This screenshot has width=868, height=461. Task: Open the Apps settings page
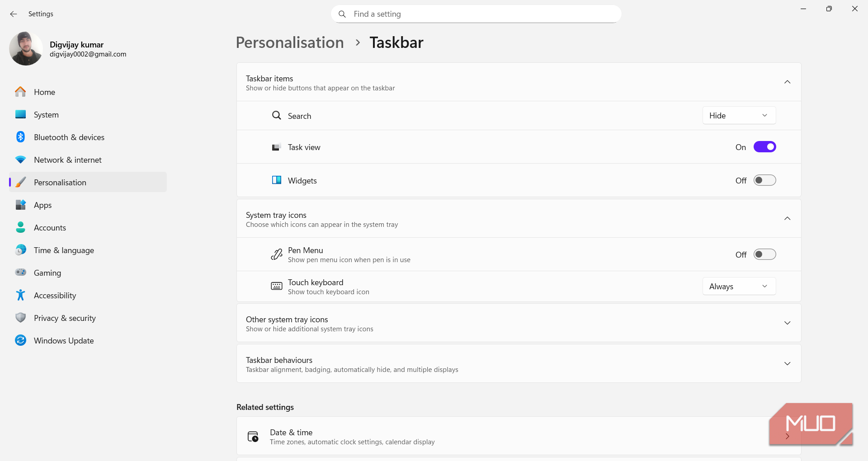click(43, 205)
